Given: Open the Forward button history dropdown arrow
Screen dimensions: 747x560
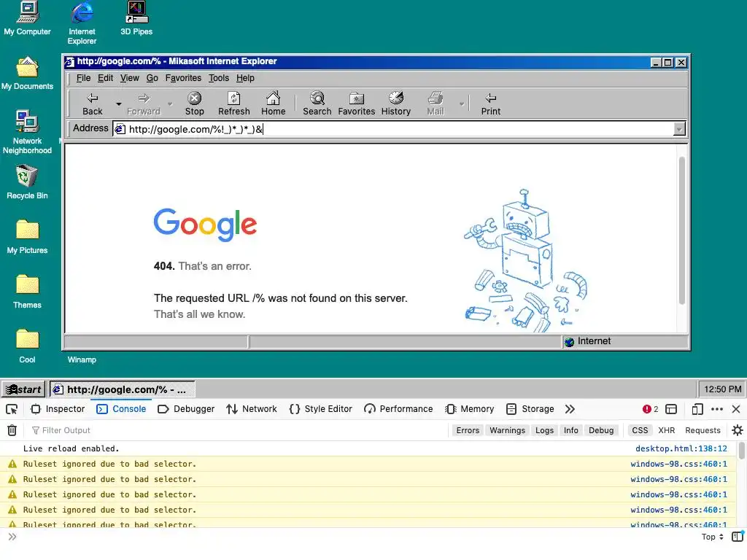Looking at the screenshot, I should 169,104.
